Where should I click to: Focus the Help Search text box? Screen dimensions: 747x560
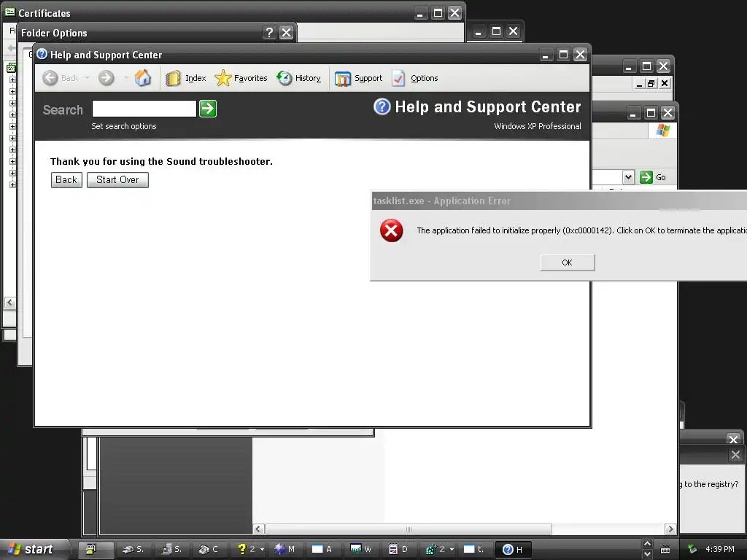pos(144,109)
